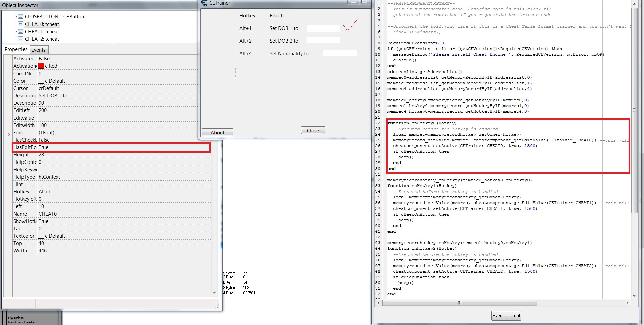Click the edit box beside Set DOB 2 to
Image resolution: width=644 pixels, height=325 pixels.
point(323,41)
